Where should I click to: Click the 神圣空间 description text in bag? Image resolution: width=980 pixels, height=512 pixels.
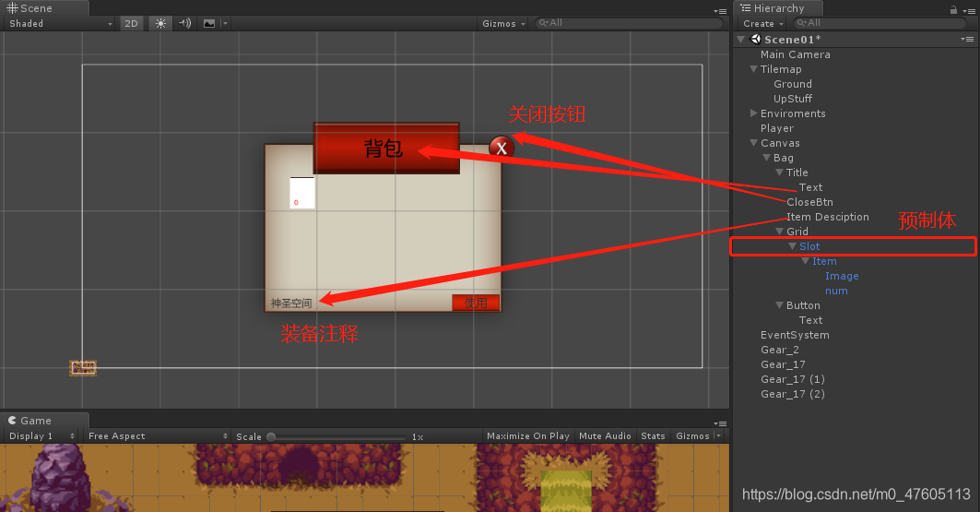coord(291,304)
